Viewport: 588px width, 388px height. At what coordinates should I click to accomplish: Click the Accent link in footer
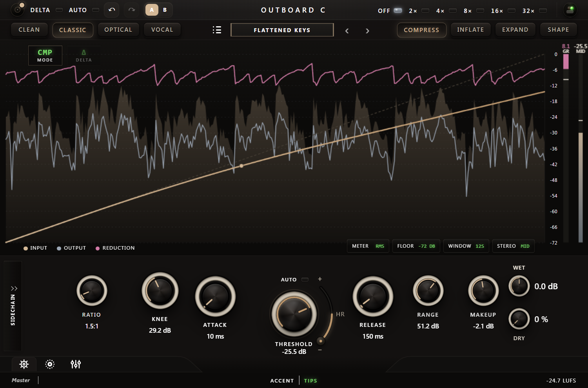point(282,381)
